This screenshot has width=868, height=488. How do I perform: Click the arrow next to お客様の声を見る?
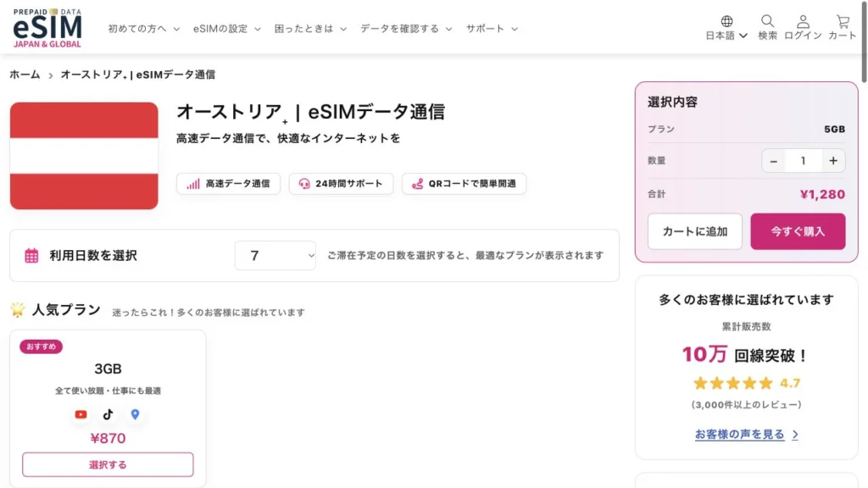click(x=795, y=435)
